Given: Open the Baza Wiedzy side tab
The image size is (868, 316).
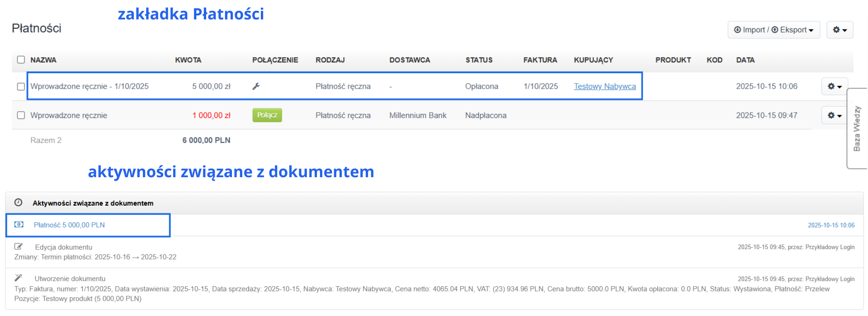Looking at the screenshot, I should pos(857,128).
